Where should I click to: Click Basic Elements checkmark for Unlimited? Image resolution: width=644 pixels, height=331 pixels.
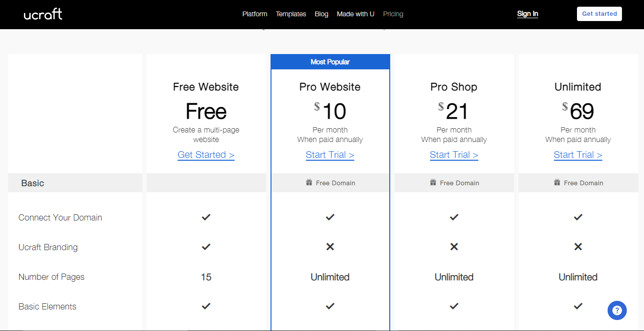coord(578,306)
